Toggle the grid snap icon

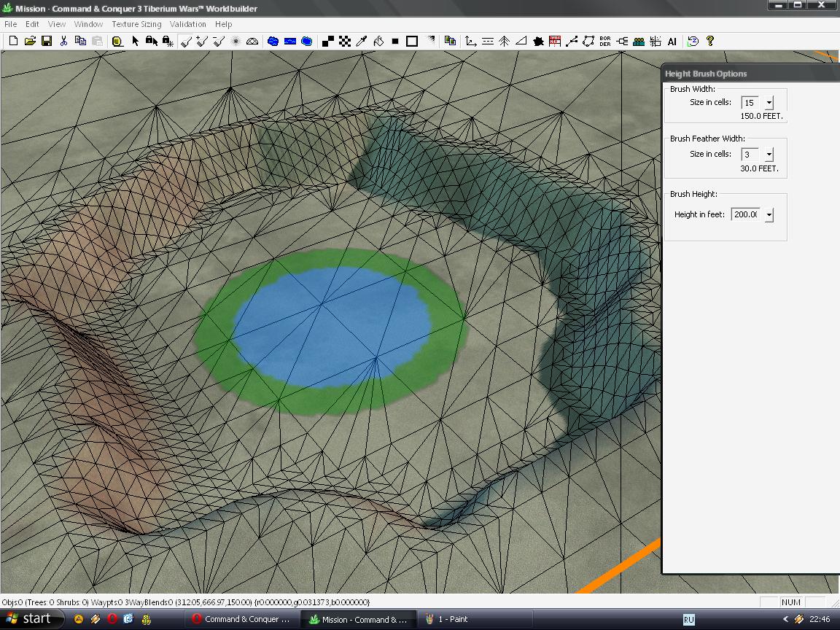656,42
